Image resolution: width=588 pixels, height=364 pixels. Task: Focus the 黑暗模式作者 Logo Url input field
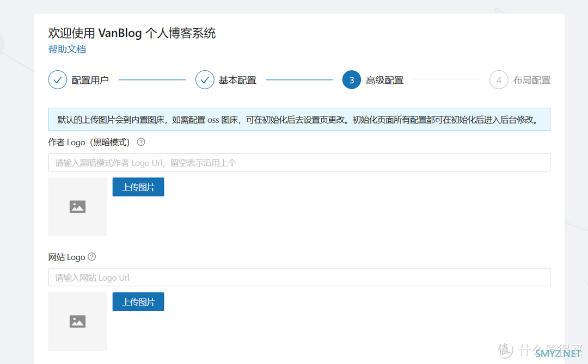click(299, 162)
